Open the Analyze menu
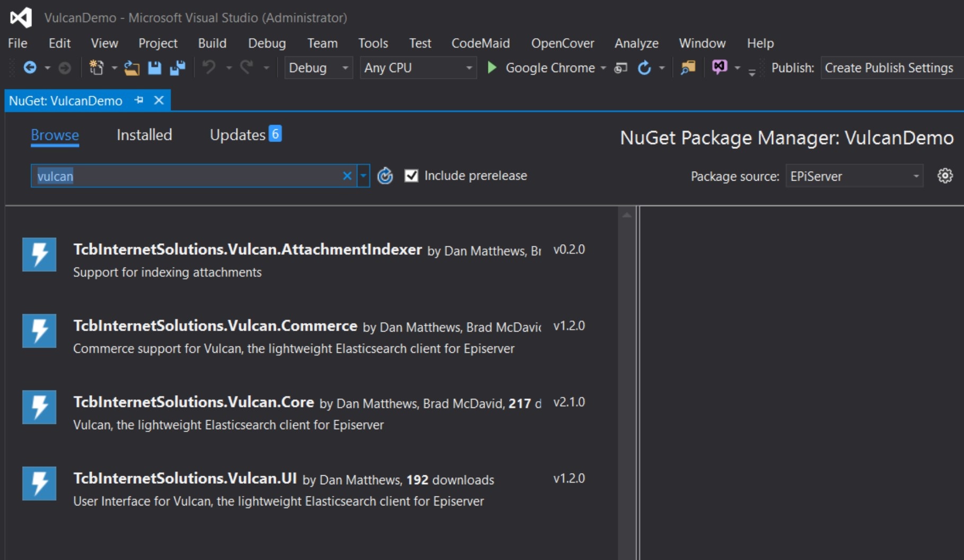964x560 pixels. coord(636,43)
